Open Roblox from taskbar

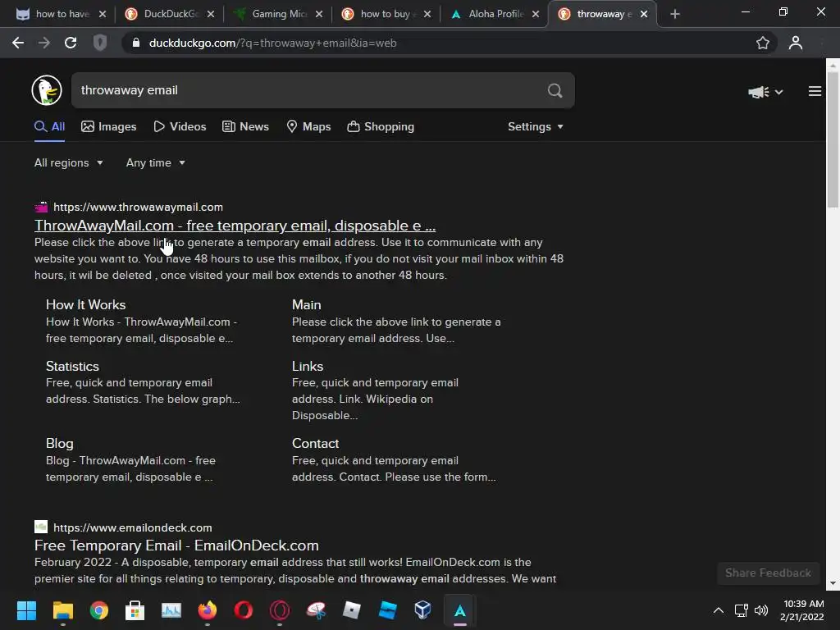coord(351,610)
